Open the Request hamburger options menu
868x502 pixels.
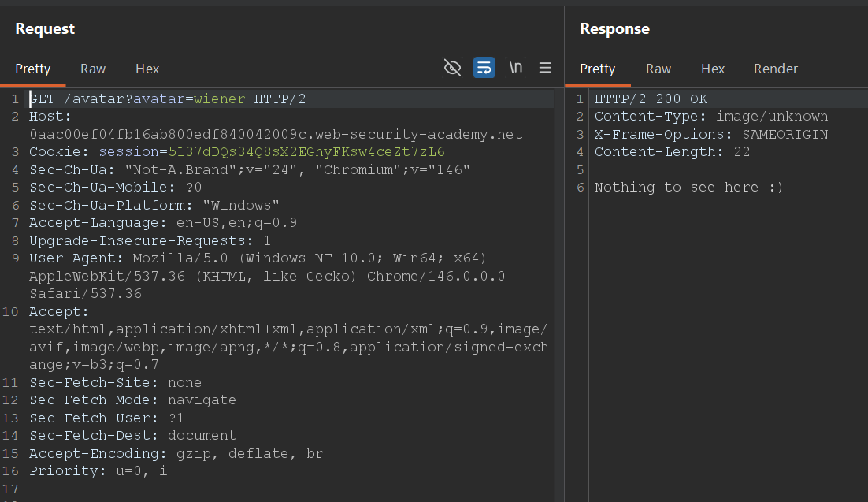545,68
